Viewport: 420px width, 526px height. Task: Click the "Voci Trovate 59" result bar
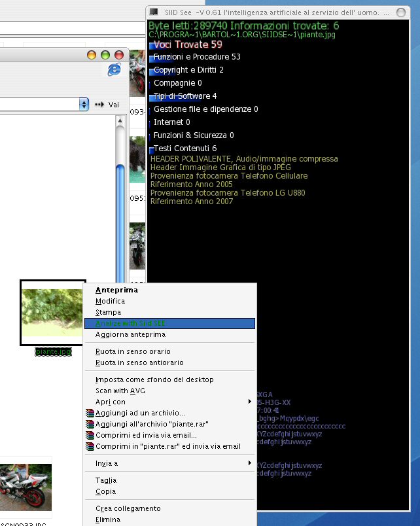(x=187, y=44)
